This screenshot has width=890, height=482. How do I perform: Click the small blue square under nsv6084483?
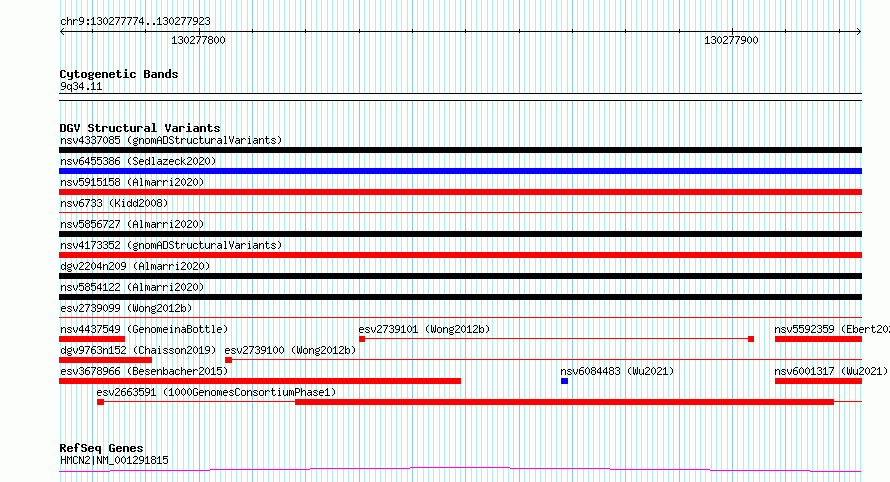564,381
